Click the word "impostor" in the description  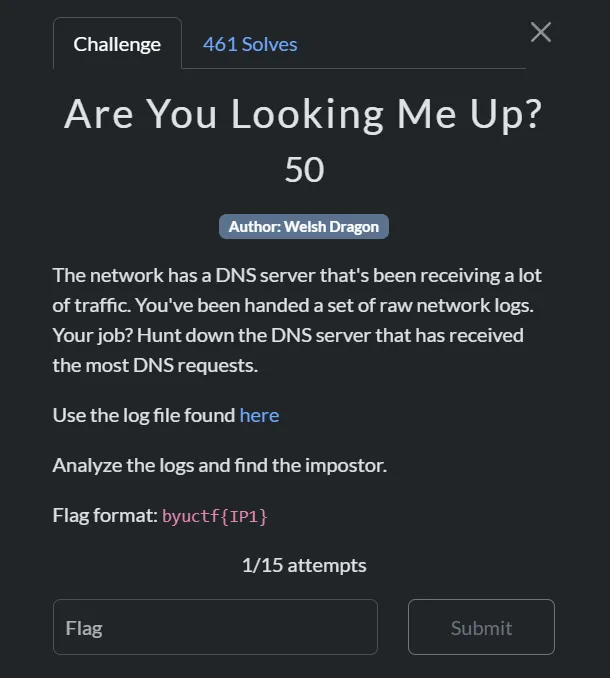(x=347, y=465)
